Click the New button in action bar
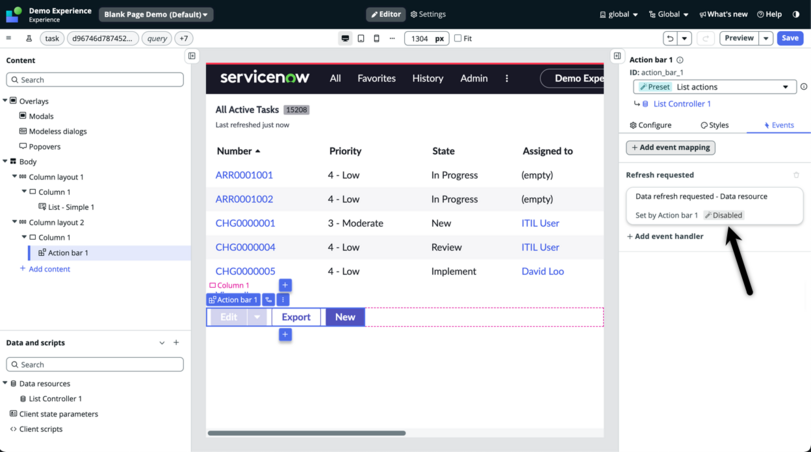 (x=345, y=317)
